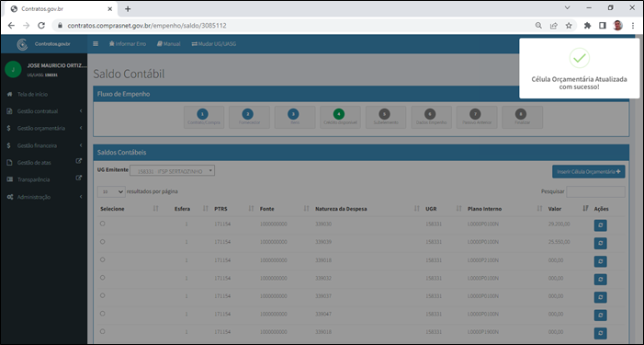Viewport: 644px width, 345px height.
Task: Click external link icon beside Transparência
Action: [x=79, y=178]
